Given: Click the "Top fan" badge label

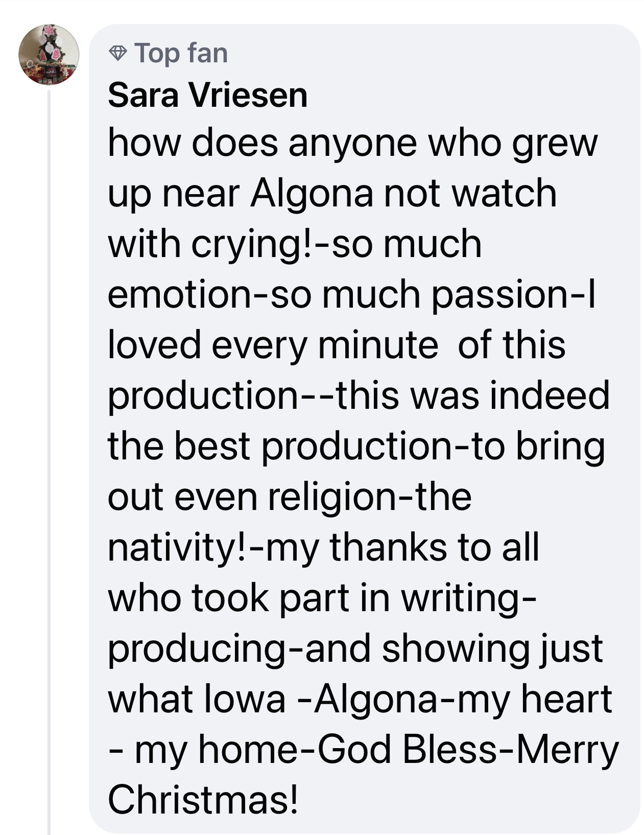Looking at the screenshot, I should pos(181,53).
